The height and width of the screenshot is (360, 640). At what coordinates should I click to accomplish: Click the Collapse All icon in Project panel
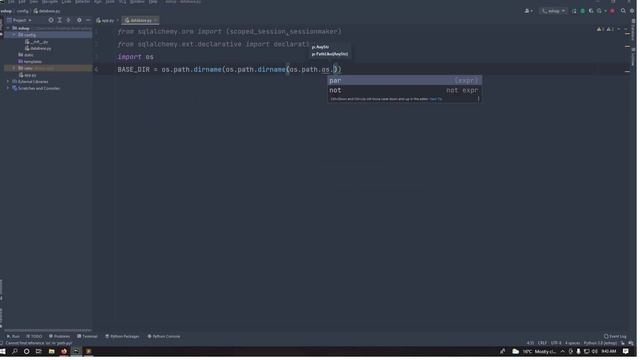tap(69, 20)
